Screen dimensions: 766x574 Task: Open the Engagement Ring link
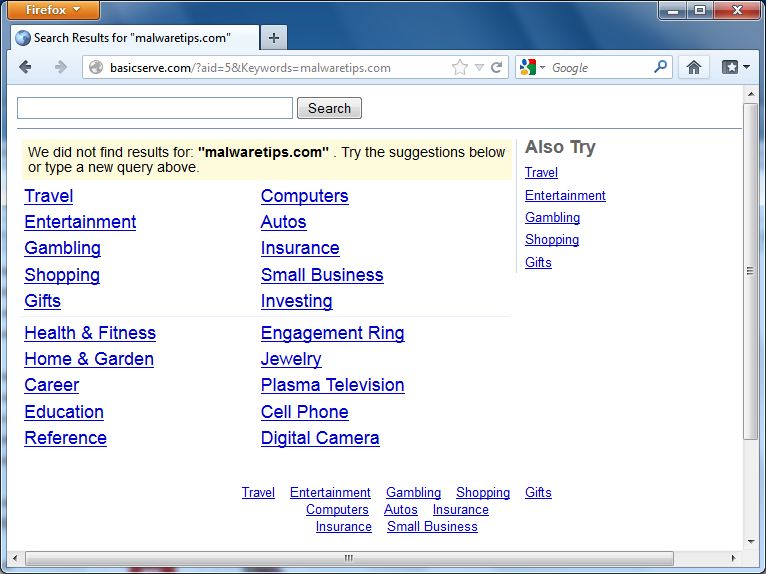click(333, 333)
